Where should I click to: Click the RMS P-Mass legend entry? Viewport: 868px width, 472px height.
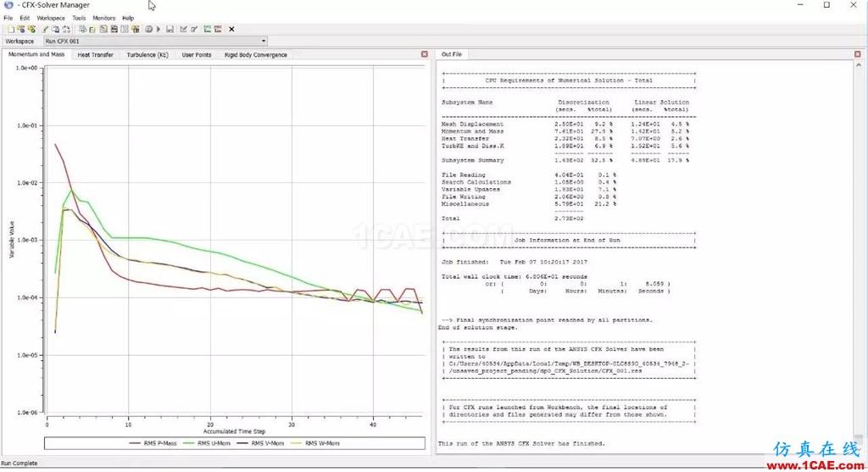pyautogui.click(x=153, y=443)
